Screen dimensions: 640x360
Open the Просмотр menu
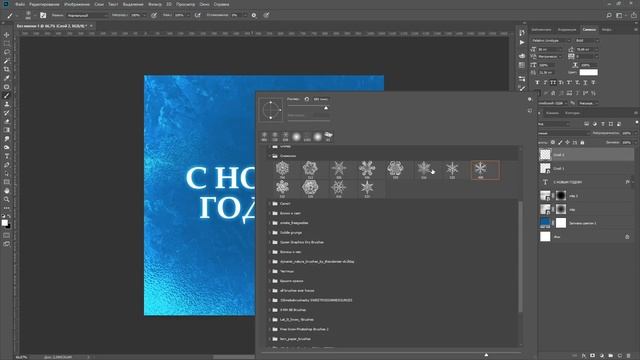tap(185, 4)
